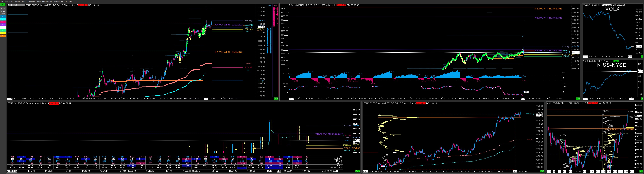Select the pink TC 3 button
Screen dimensions: 644x174
pyautogui.click(x=3, y=22)
